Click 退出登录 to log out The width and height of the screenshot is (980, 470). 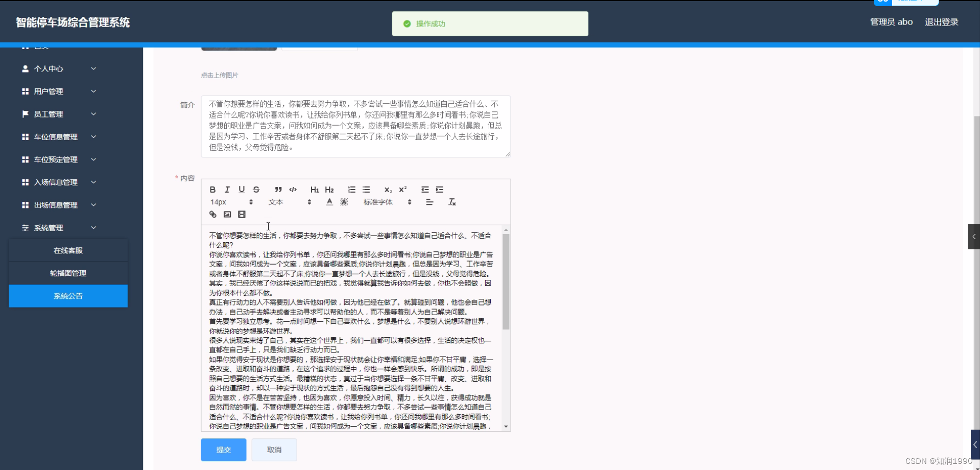tap(941, 21)
